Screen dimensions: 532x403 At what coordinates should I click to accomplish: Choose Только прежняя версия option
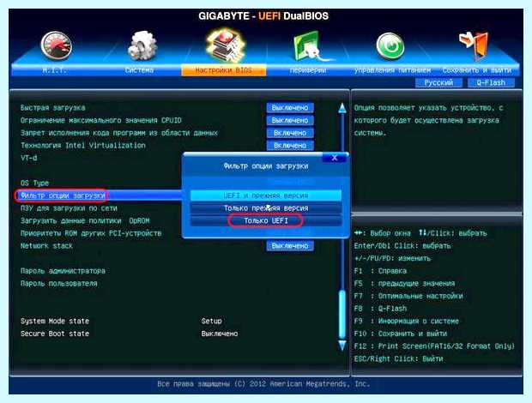point(266,208)
